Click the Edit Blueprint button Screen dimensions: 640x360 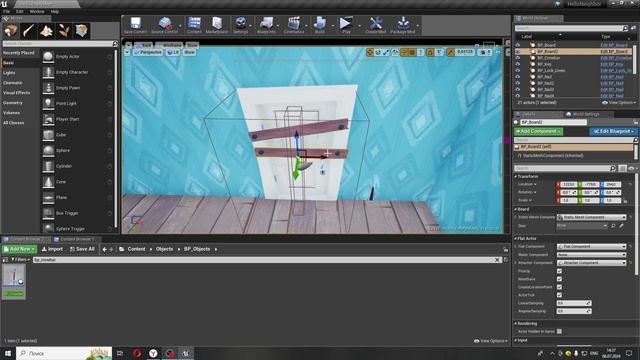tap(613, 131)
